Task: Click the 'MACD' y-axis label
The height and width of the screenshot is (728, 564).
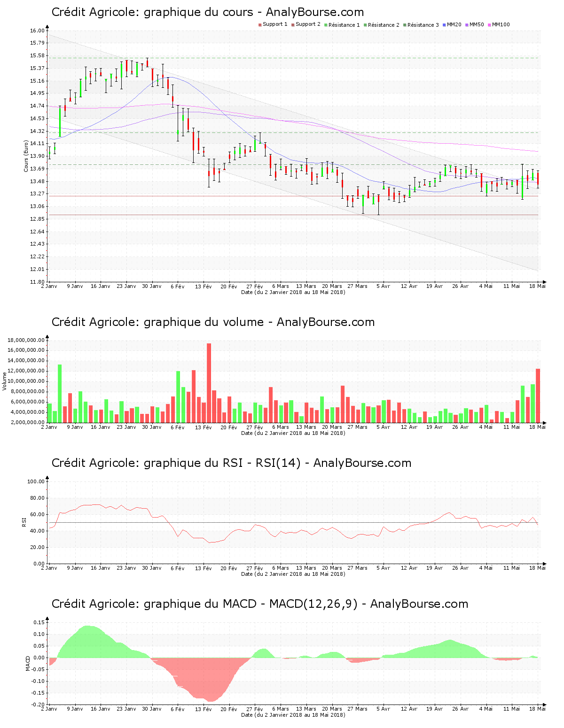Action: coord(28,663)
